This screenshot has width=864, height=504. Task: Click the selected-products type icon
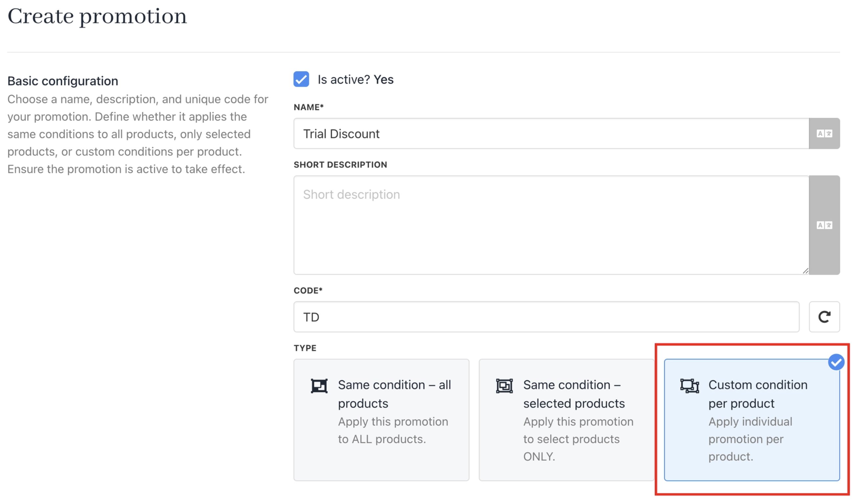click(504, 386)
